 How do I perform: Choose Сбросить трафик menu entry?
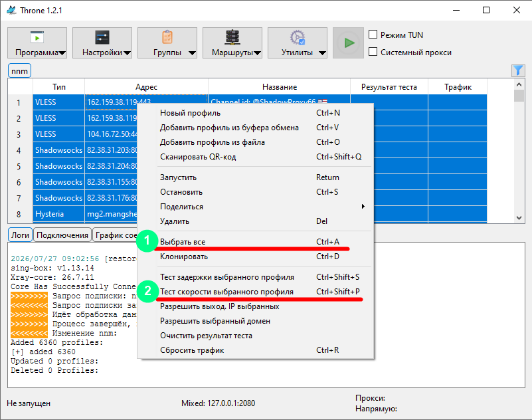[255, 350]
